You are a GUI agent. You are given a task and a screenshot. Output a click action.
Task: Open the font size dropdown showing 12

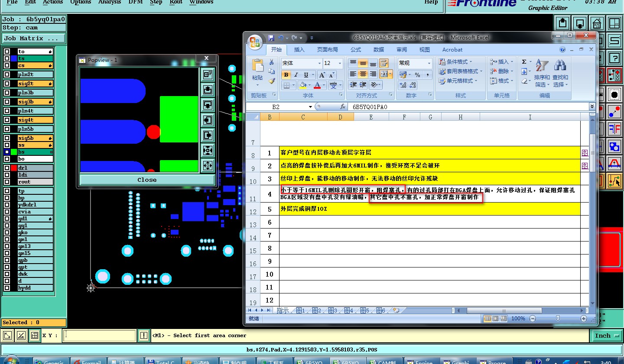pyautogui.click(x=340, y=63)
